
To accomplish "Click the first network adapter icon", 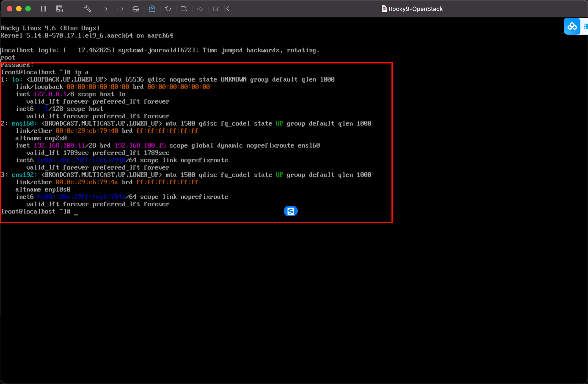I will click(104, 9).
